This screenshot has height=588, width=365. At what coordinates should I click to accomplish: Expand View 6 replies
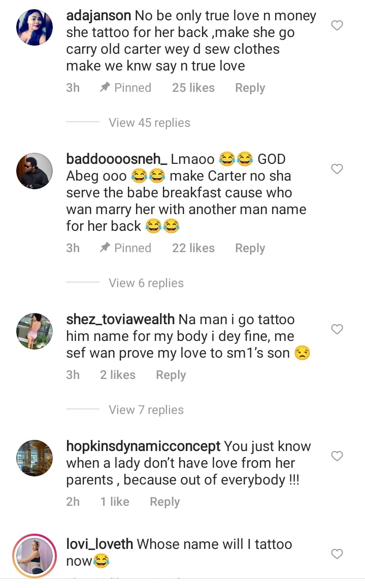pos(146,283)
